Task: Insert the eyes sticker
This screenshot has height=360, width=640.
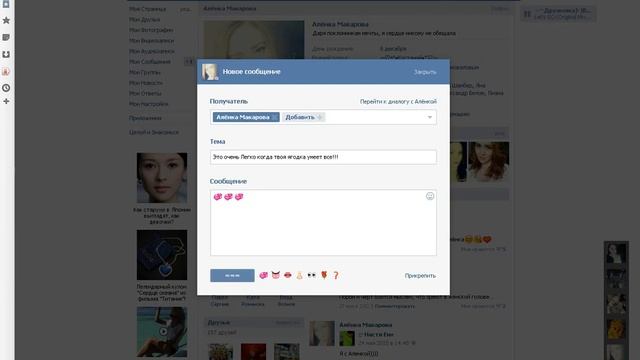Action: pos(312,275)
